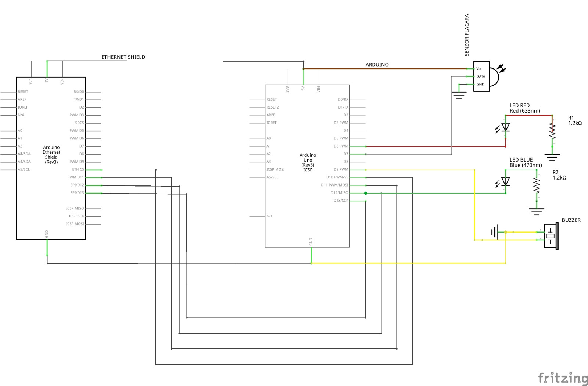The height and width of the screenshot is (386, 588).
Task: Click the ICSP MOSI pin on Arduino Uno
Action: 276,170
